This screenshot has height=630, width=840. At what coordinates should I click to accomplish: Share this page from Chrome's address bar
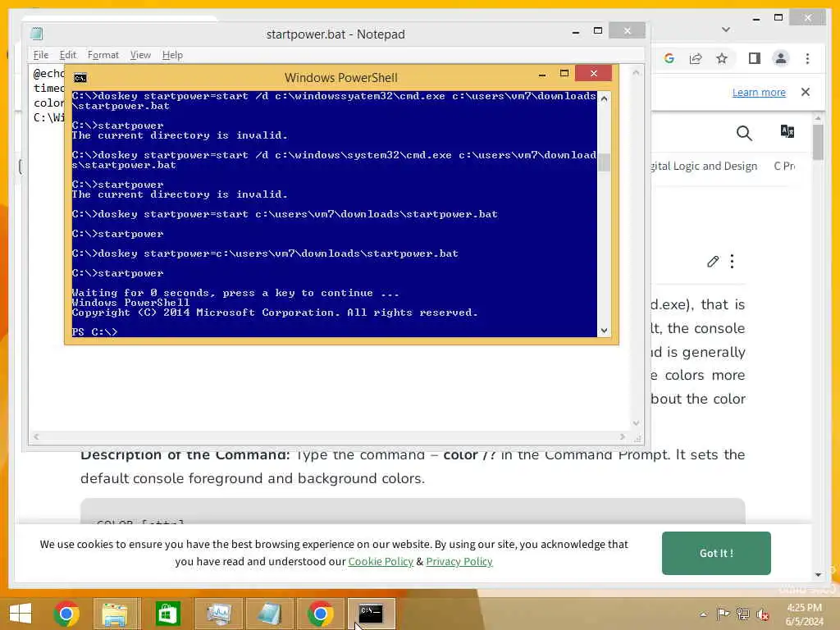click(x=696, y=58)
